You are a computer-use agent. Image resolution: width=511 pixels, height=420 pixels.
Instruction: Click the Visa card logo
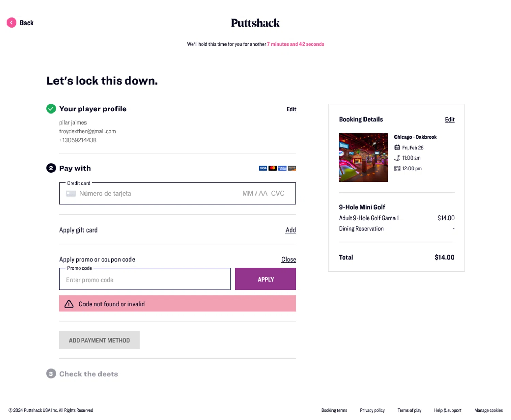click(263, 168)
